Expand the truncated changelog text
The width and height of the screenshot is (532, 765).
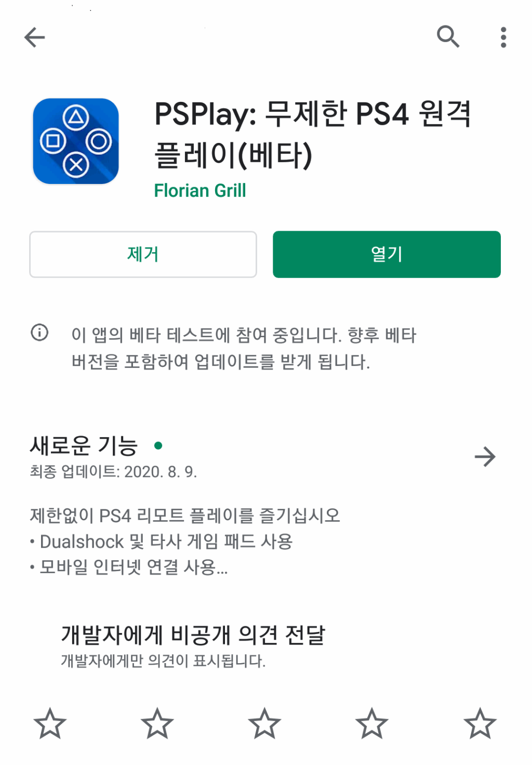point(185,541)
